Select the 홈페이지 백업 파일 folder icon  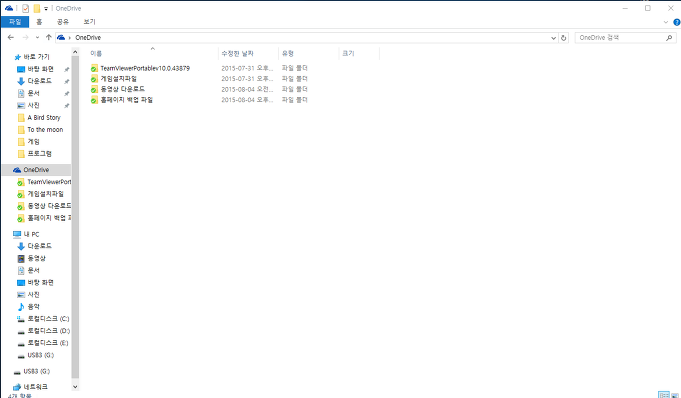click(x=94, y=100)
